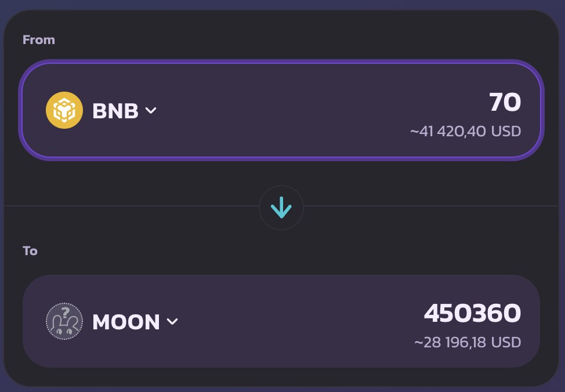The image size is (565, 392).
Task: Swap tokens with the teal down arrow
Action: (281, 208)
